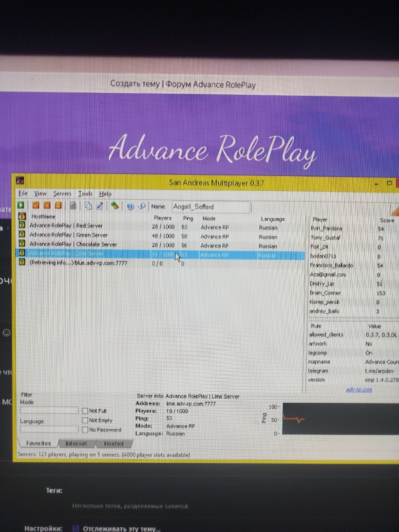Click the blue help topics icon
The image size is (399, 532).
click(131, 207)
